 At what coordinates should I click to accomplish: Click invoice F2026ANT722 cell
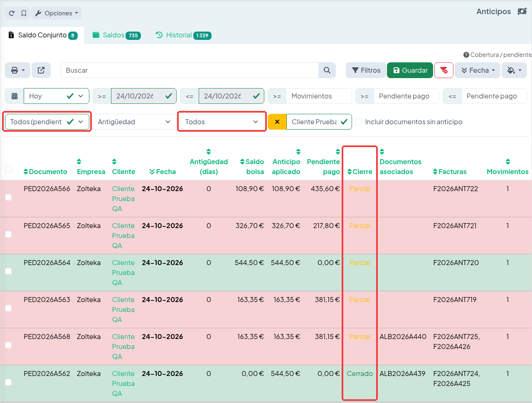456,189
